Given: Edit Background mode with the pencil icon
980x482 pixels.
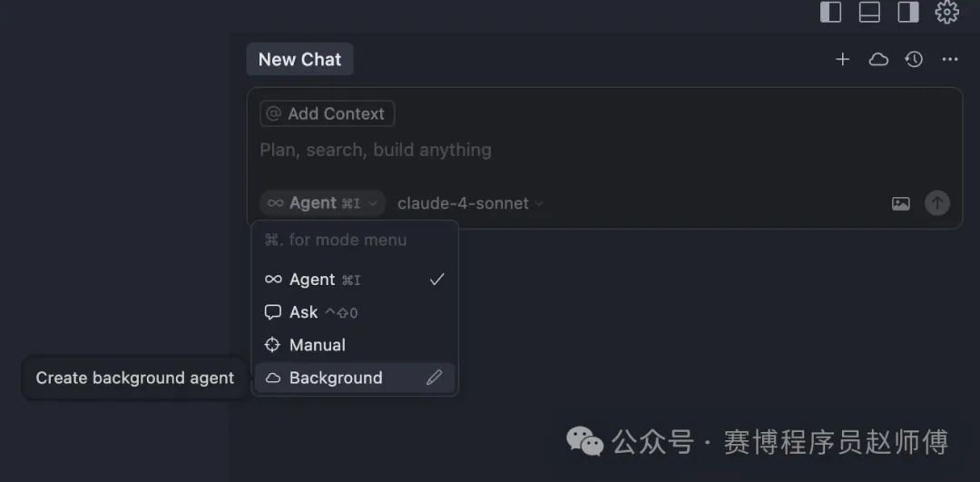Looking at the screenshot, I should (434, 378).
